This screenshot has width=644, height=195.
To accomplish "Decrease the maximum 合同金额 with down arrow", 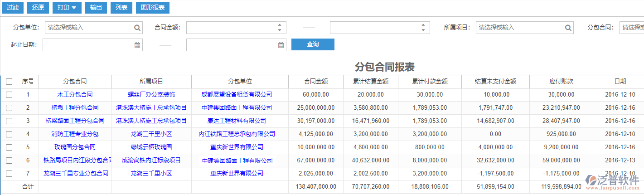I will 423,30.
